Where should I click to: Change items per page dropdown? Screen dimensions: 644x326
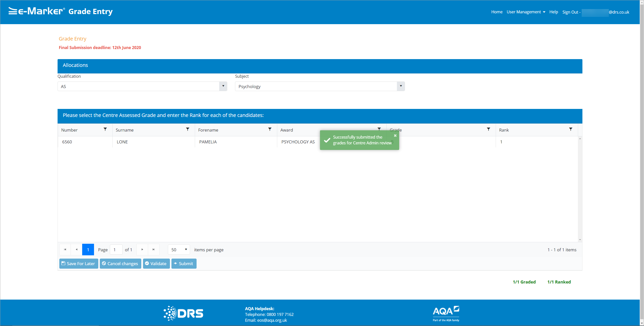[x=179, y=250]
